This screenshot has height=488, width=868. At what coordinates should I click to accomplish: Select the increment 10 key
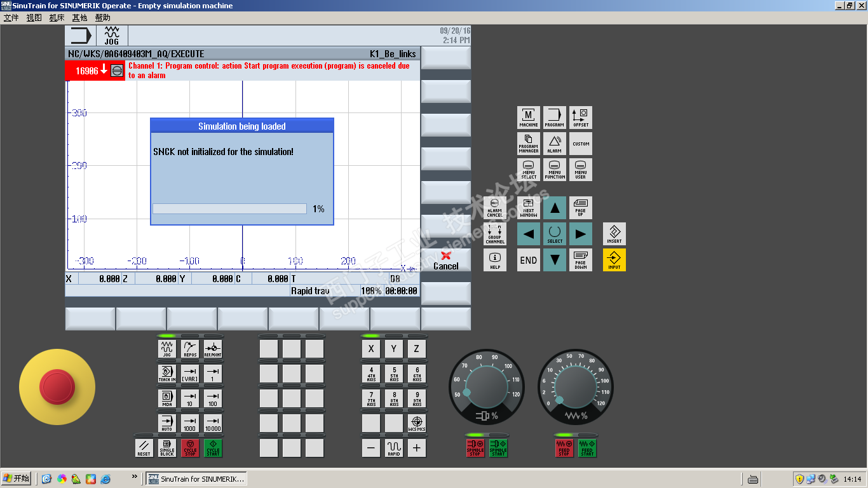pos(190,398)
